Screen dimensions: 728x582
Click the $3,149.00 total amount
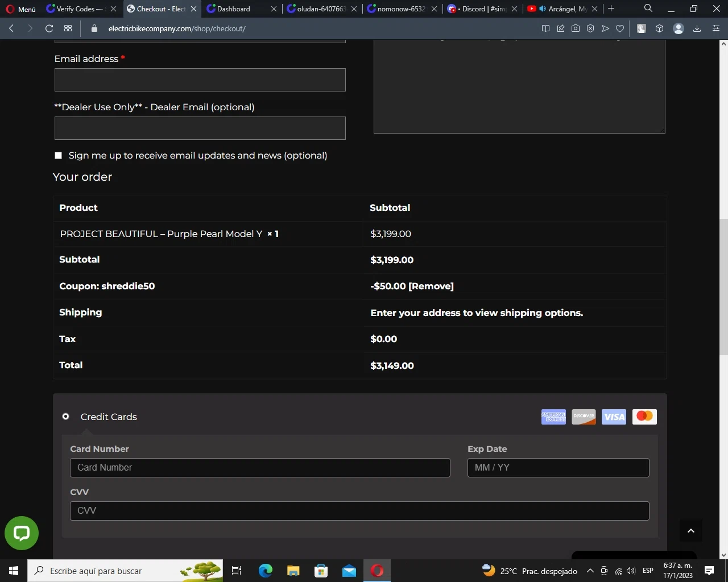coord(392,366)
